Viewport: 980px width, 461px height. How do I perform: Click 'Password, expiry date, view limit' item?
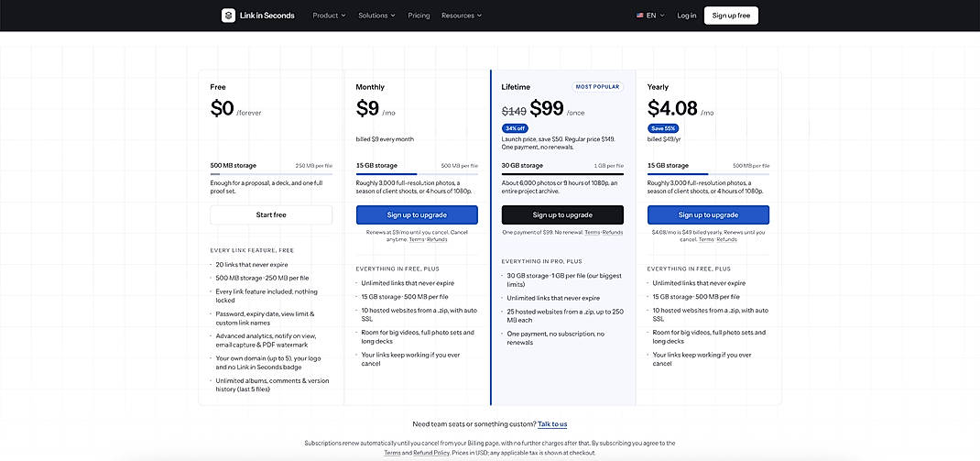tap(265, 318)
